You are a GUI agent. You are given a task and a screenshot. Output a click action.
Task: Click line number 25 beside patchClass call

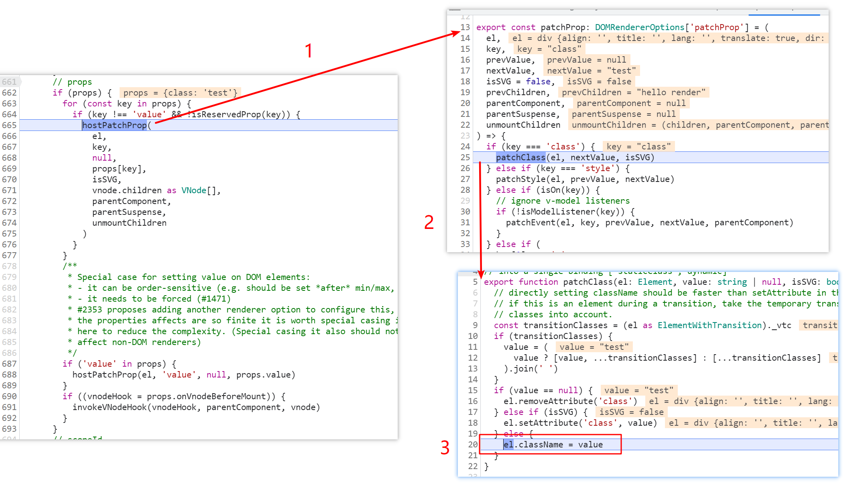465,157
